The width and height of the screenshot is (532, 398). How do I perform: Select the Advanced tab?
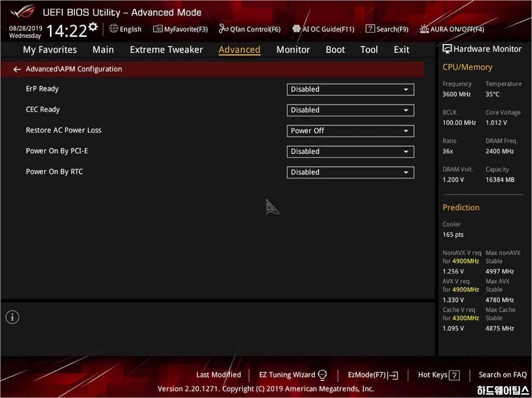[x=240, y=50]
